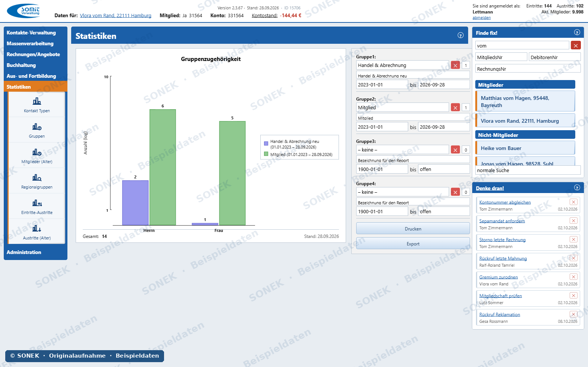
Task: Open the Mitglieder (Alter) chart icon
Action: 37,152
